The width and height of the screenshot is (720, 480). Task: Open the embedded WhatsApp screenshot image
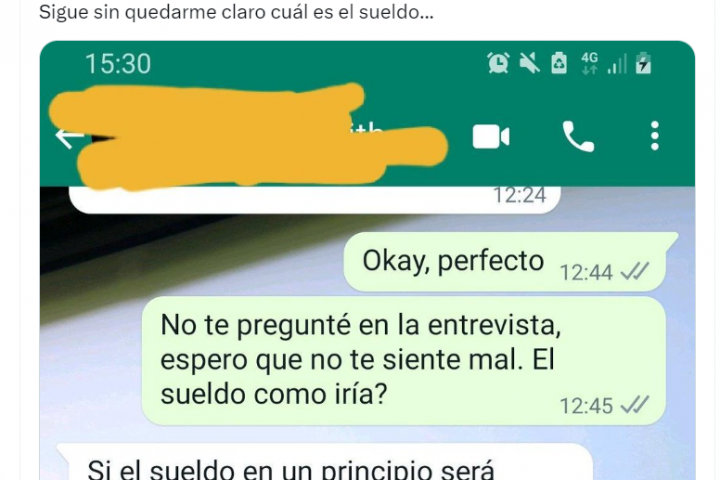tap(367, 260)
